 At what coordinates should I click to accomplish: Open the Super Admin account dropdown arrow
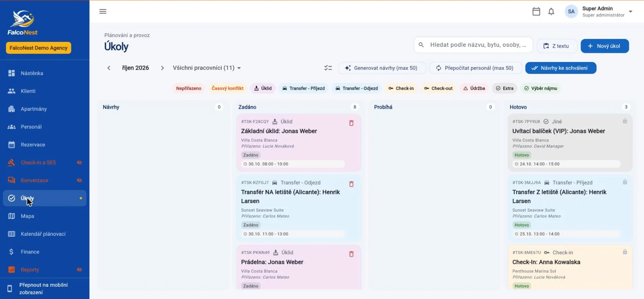[630, 11]
